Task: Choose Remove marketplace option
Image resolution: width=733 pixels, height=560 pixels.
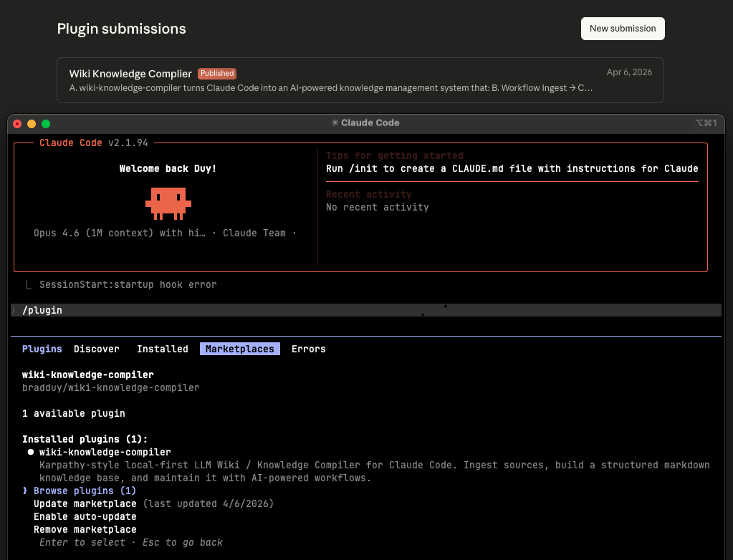Action: point(85,530)
